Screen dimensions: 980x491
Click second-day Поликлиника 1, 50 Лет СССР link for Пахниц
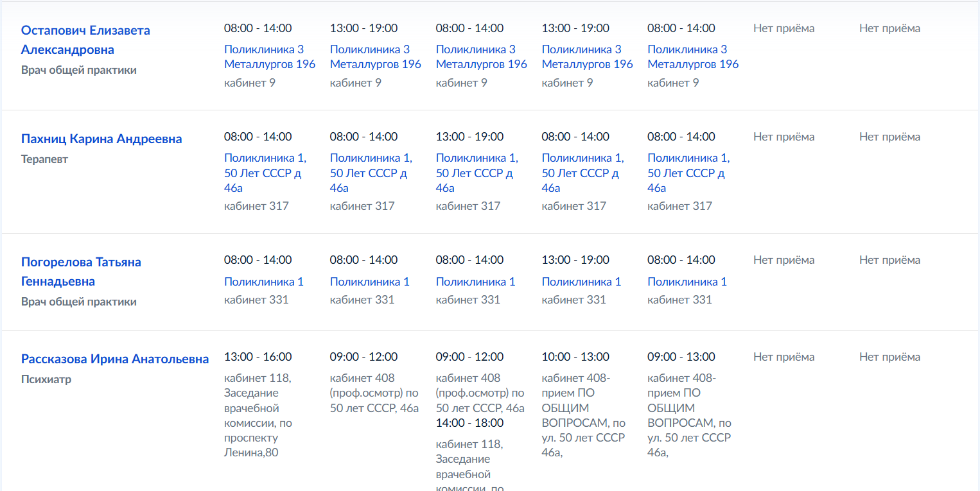point(371,173)
